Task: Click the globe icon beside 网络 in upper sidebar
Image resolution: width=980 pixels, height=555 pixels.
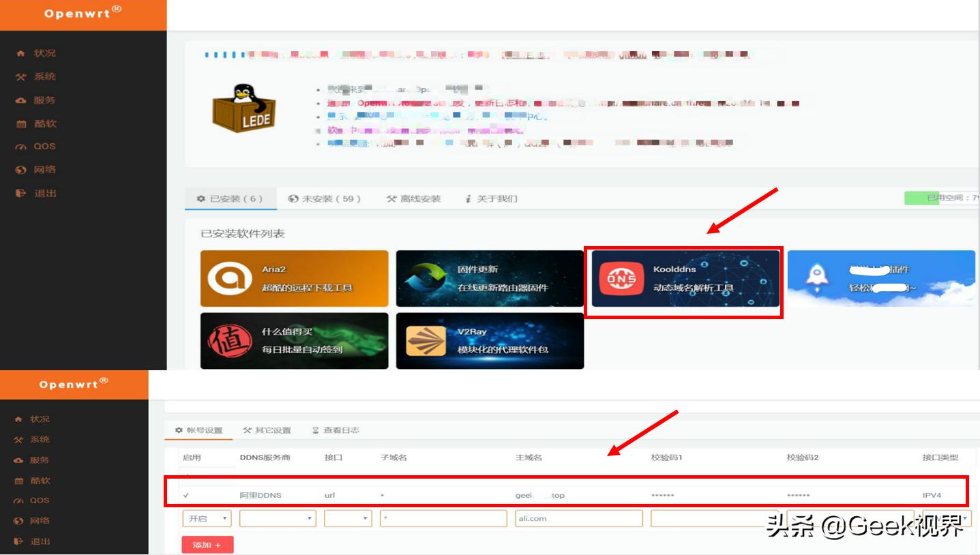Action: (x=20, y=170)
